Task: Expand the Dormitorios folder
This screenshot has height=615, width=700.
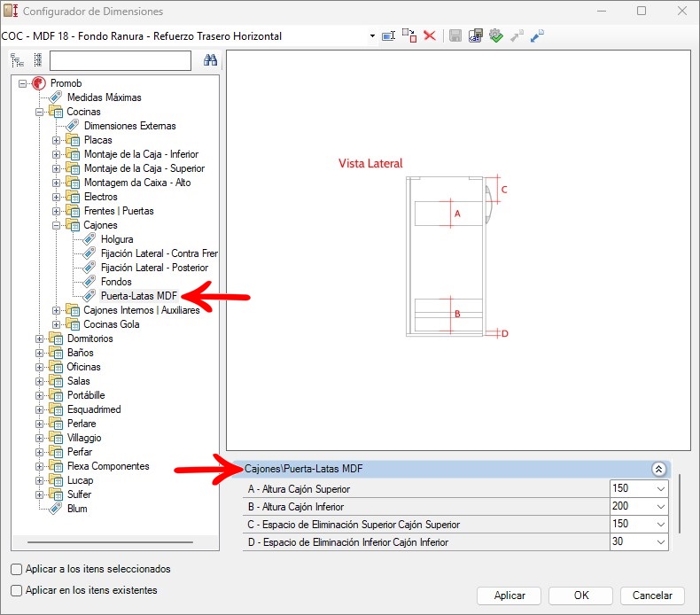Action: 39,339
